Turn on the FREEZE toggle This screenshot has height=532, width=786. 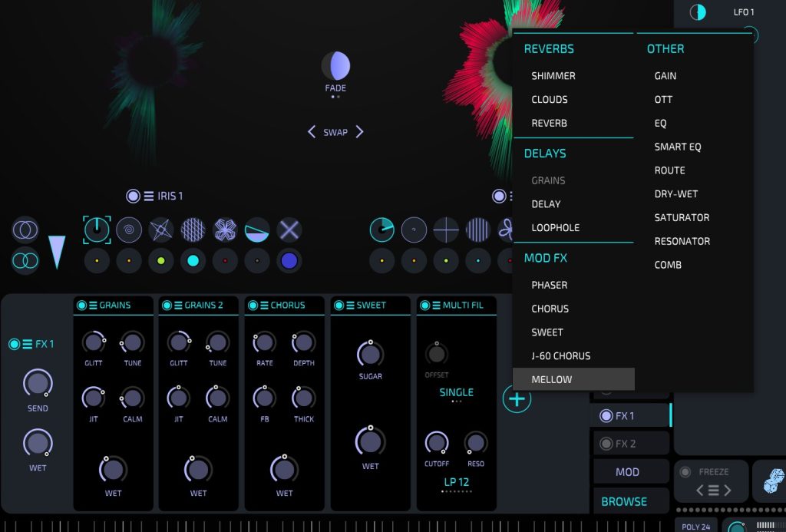pos(685,471)
